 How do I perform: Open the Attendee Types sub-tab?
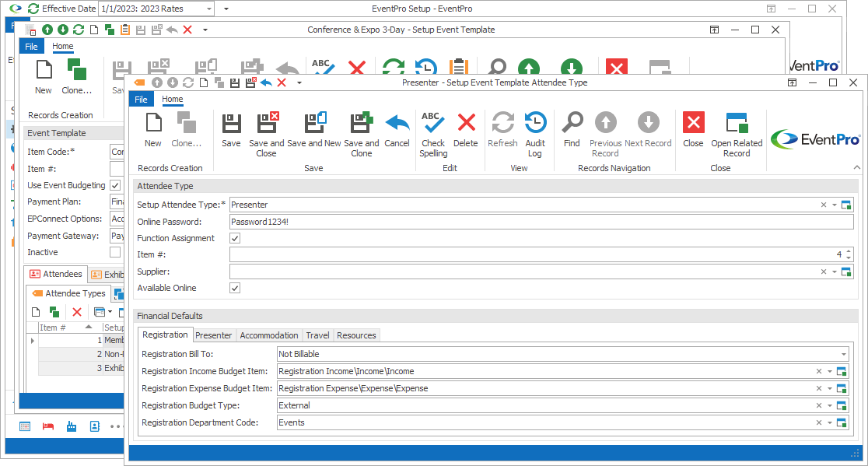(69, 293)
